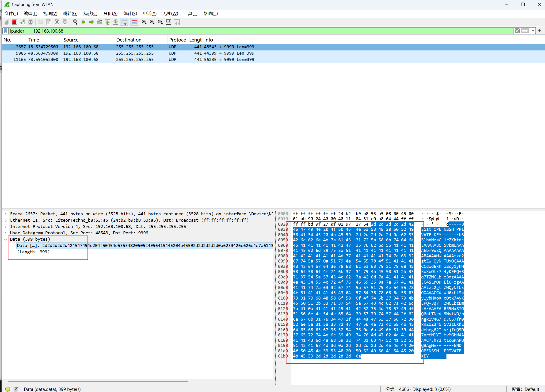Sort packets by Destination column header

(x=141, y=40)
